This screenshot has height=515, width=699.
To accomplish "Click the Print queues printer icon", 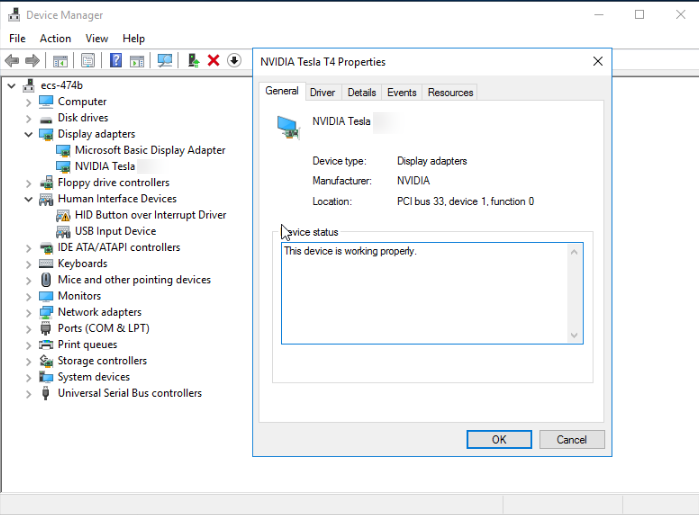I will (46, 345).
